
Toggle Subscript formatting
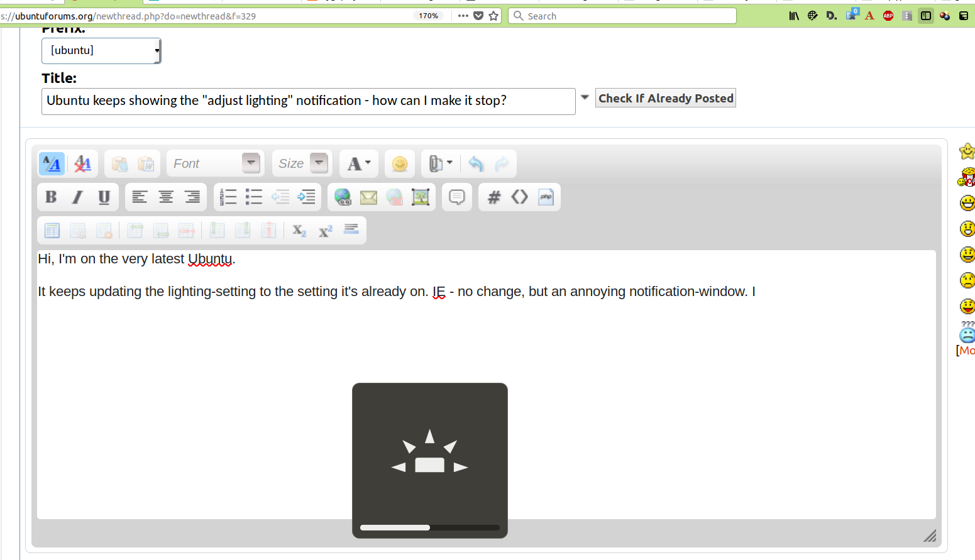tap(299, 231)
